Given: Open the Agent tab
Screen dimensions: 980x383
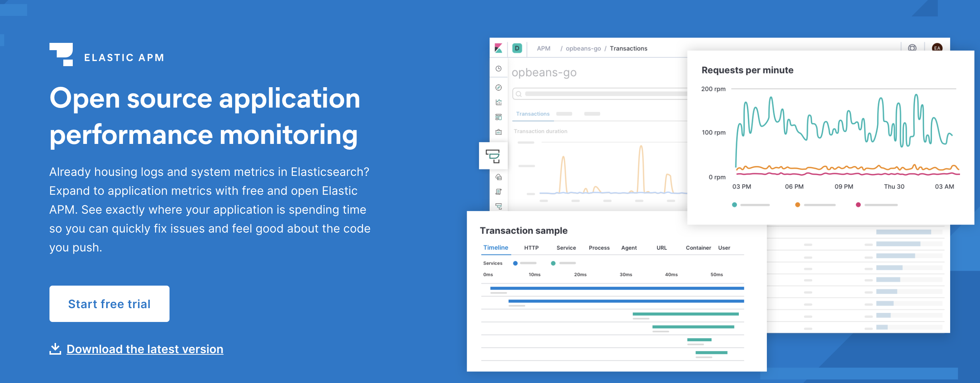Looking at the screenshot, I should pos(629,248).
